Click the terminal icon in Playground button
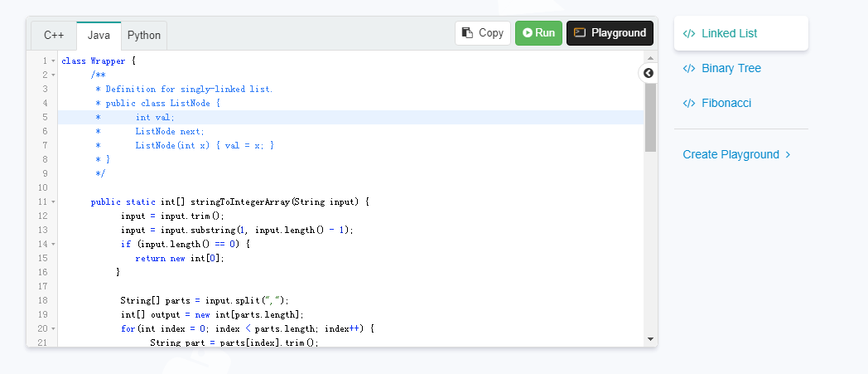Viewport: 868px width, 374px height. coord(580,32)
